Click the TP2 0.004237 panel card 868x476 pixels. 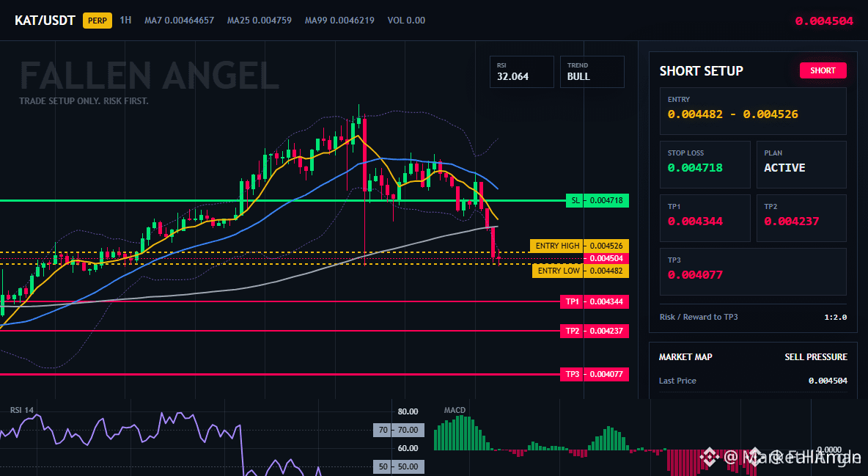coord(801,218)
